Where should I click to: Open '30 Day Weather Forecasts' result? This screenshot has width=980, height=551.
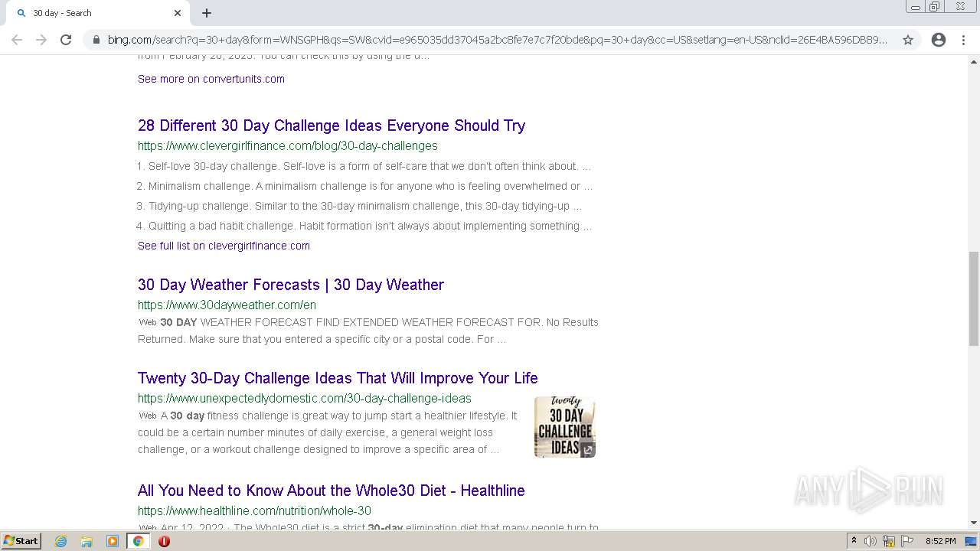point(291,285)
